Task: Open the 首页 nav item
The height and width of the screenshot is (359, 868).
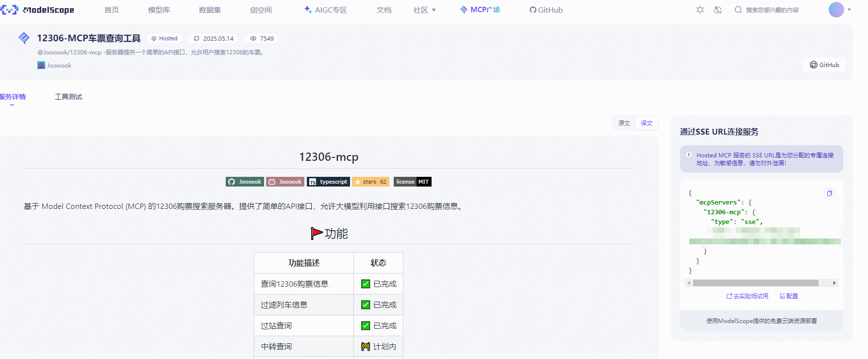Action: point(112,10)
